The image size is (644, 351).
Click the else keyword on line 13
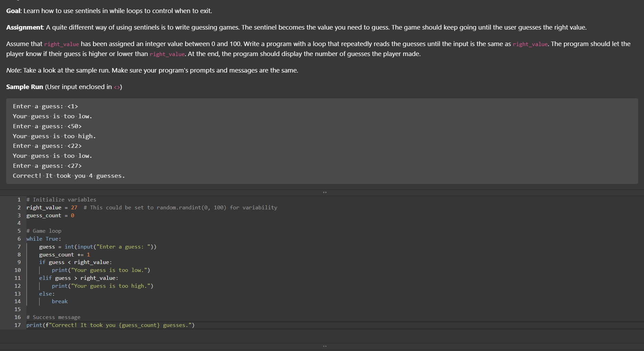tap(46, 294)
